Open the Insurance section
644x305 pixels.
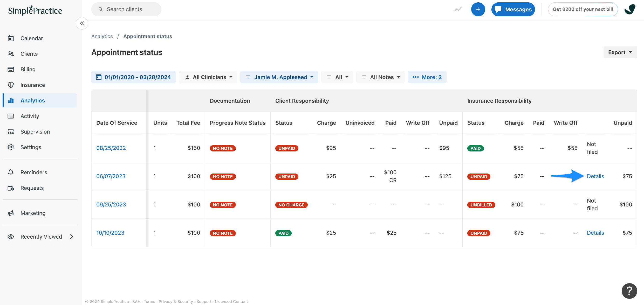[32, 85]
